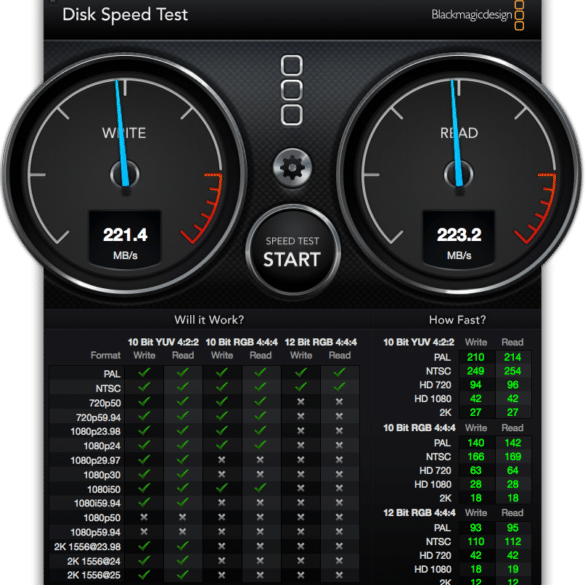Click the 720p59.94 format row label
585x585 pixels.
tap(98, 417)
